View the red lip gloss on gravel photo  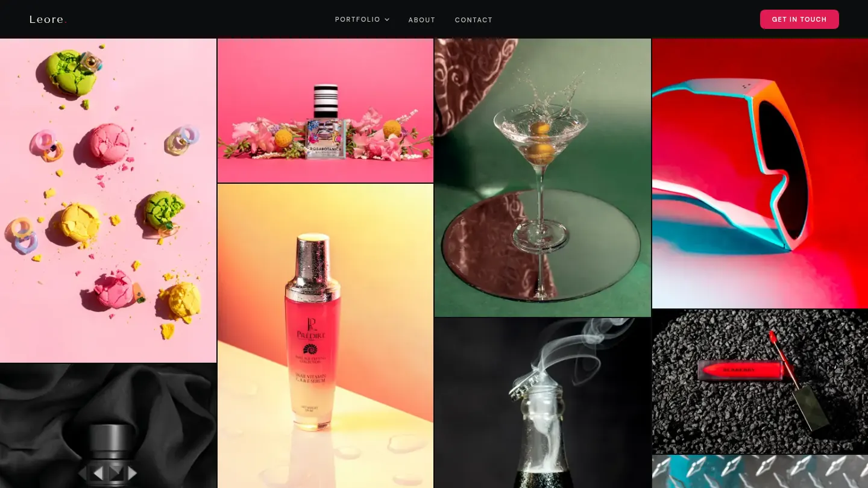click(x=760, y=381)
